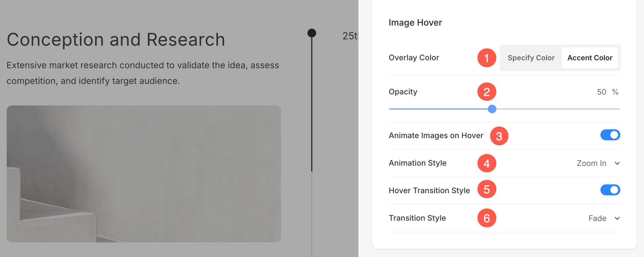Disable Animate Images on Hover toggle

(610, 135)
